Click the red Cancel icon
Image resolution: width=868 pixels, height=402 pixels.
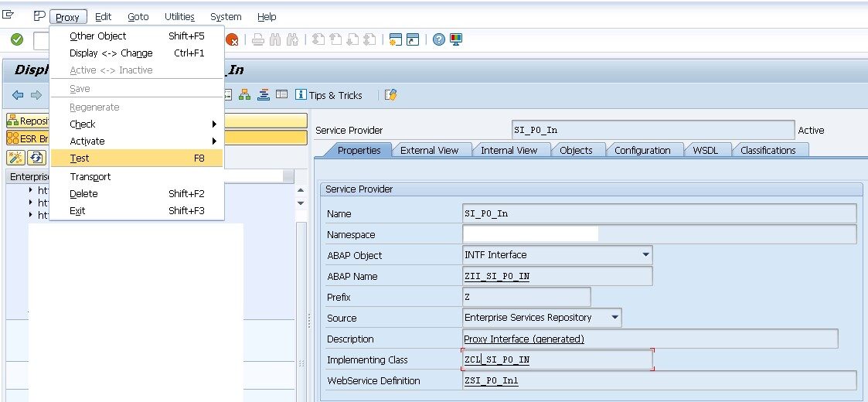(232, 40)
